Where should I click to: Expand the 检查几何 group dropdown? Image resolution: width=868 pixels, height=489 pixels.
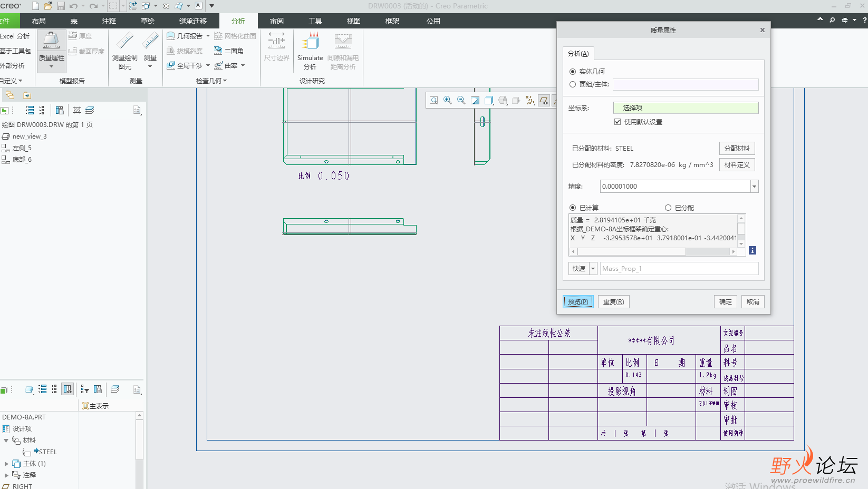211,81
